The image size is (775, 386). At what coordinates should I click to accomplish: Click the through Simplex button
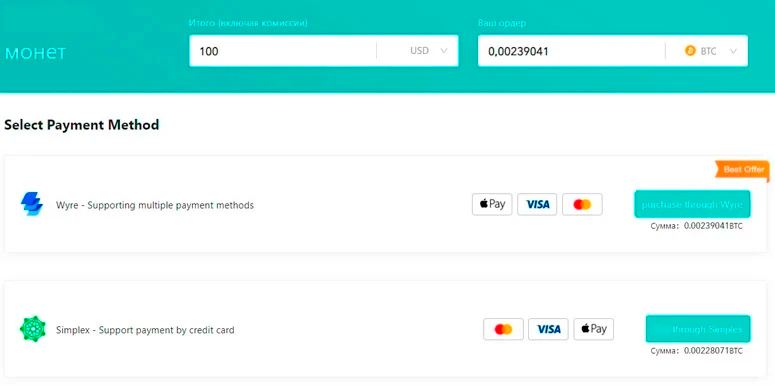pyautogui.click(x=698, y=329)
